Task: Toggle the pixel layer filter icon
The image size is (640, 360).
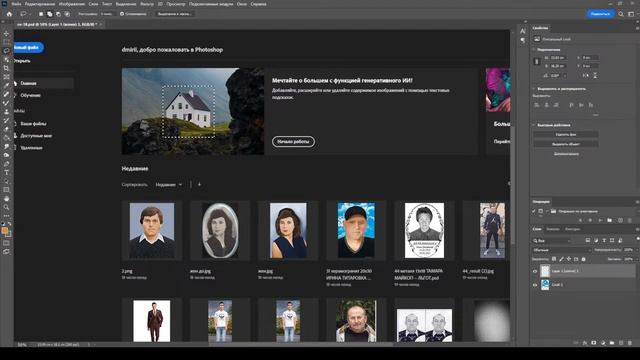Action: tap(588, 241)
